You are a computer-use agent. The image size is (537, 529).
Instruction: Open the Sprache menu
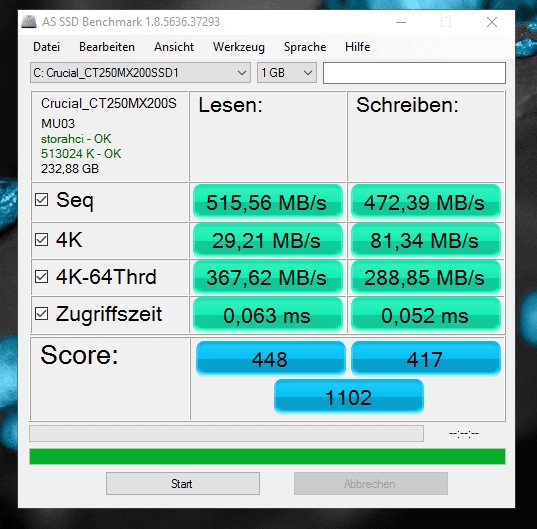[305, 47]
